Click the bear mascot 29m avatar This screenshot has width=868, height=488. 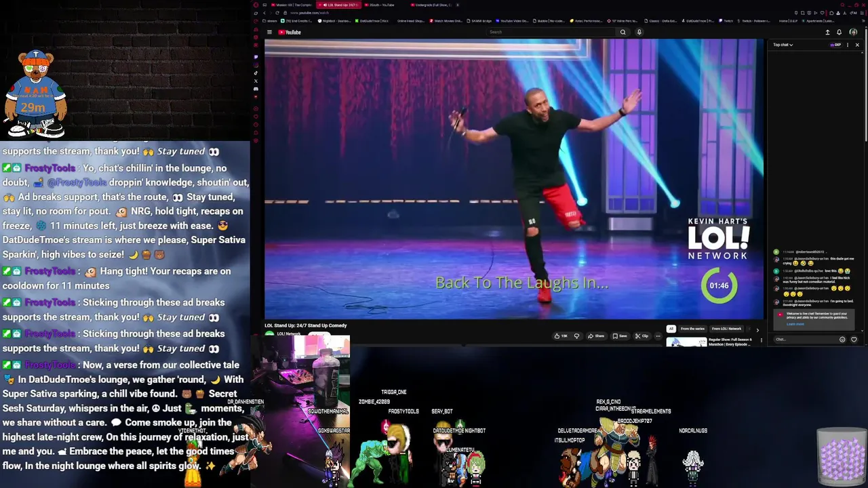(x=36, y=94)
